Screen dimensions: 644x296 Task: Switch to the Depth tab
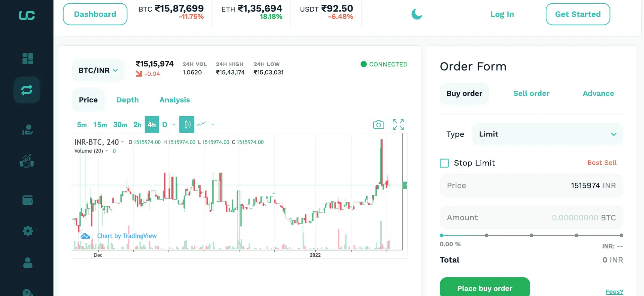[x=127, y=100]
